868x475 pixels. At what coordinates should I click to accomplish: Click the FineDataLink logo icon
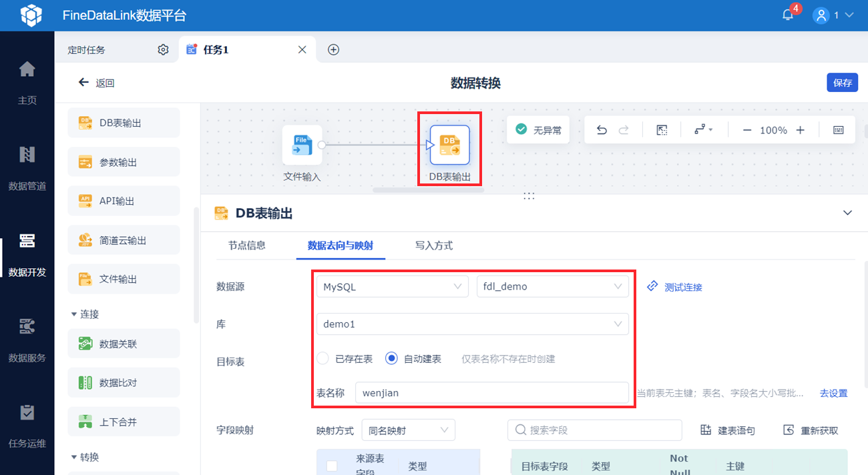click(x=31, y=15)
